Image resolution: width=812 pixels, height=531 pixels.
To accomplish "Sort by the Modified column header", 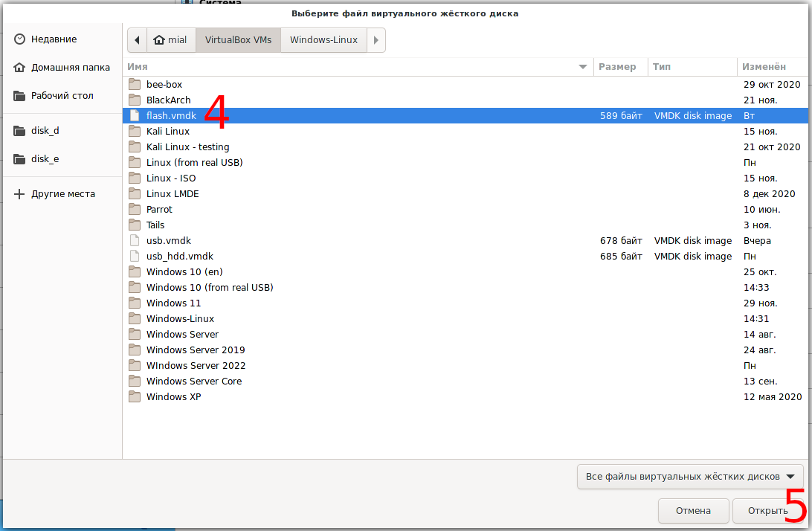I will (772, 67).
